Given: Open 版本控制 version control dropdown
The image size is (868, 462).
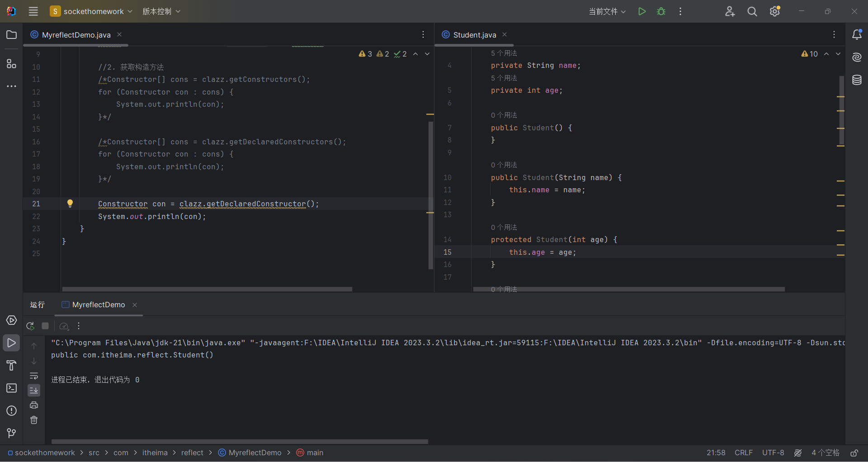Looking at the screenshot, I should coord(161,11).
